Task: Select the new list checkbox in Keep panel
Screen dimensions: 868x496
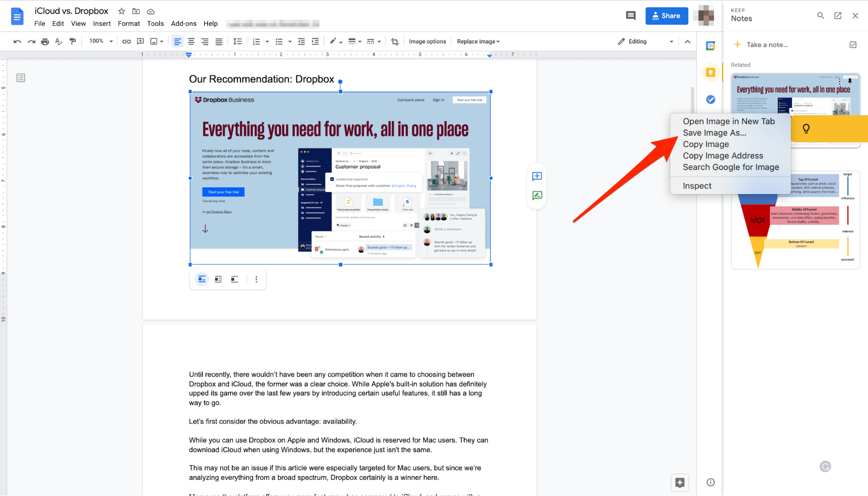Action: (853, 44)
